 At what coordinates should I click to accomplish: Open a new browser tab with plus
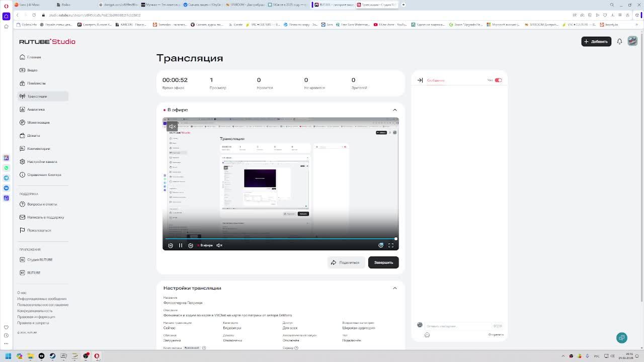(x=404, y=5)
